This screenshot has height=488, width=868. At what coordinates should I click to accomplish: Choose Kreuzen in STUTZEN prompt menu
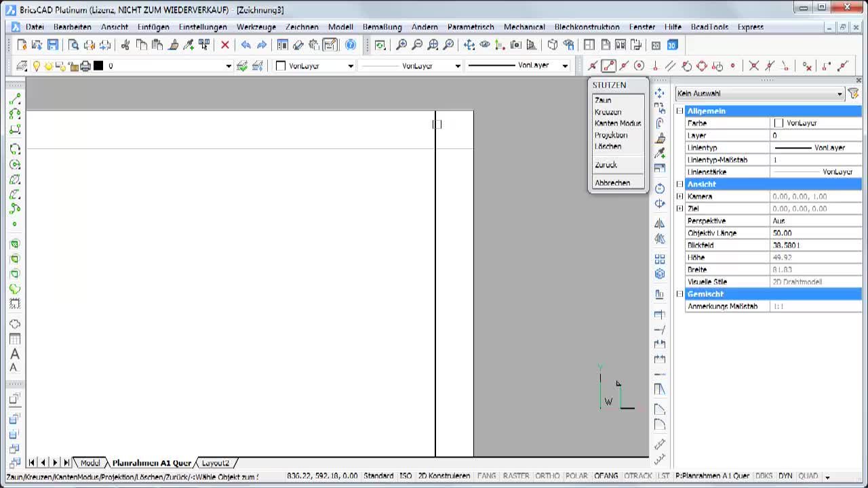(x=608, y=112)
